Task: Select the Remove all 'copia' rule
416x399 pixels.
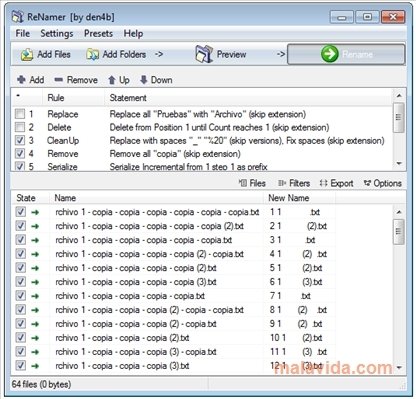Action: click(203, 153)
